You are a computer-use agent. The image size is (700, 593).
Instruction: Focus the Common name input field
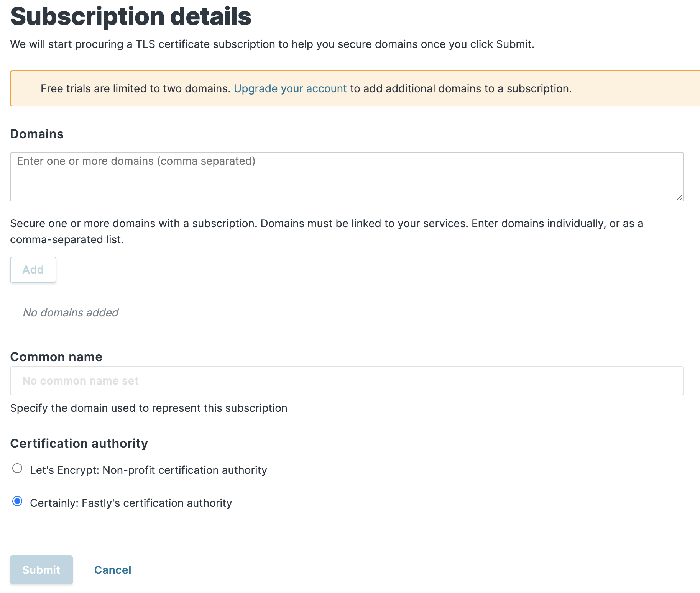tap(345, 380)
